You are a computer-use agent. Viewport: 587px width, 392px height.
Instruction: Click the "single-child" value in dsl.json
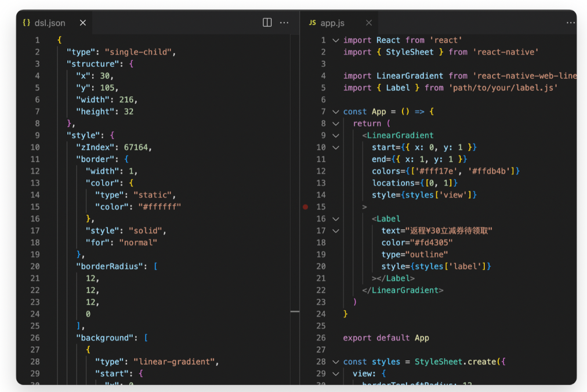click(138, 52)
